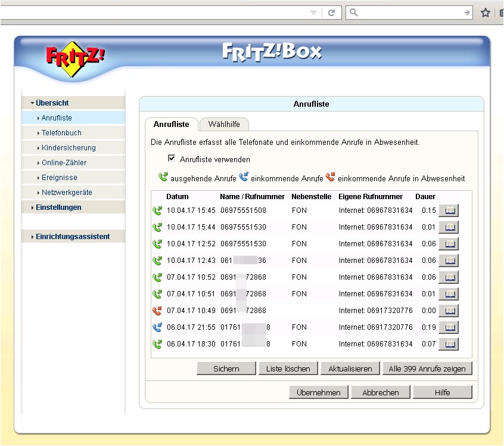Open Online-Zähler in the sidebar
Screen dimensions: 504x446
point(73,163)
